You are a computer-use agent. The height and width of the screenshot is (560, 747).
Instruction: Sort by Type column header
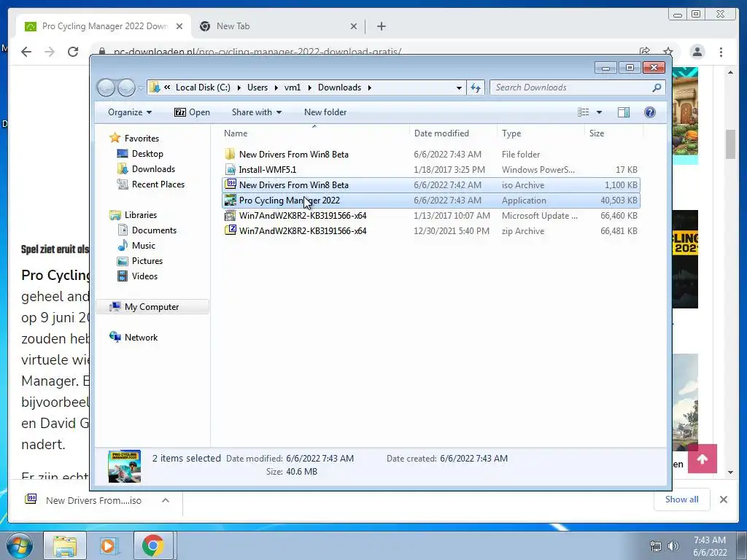pos(511,133)
